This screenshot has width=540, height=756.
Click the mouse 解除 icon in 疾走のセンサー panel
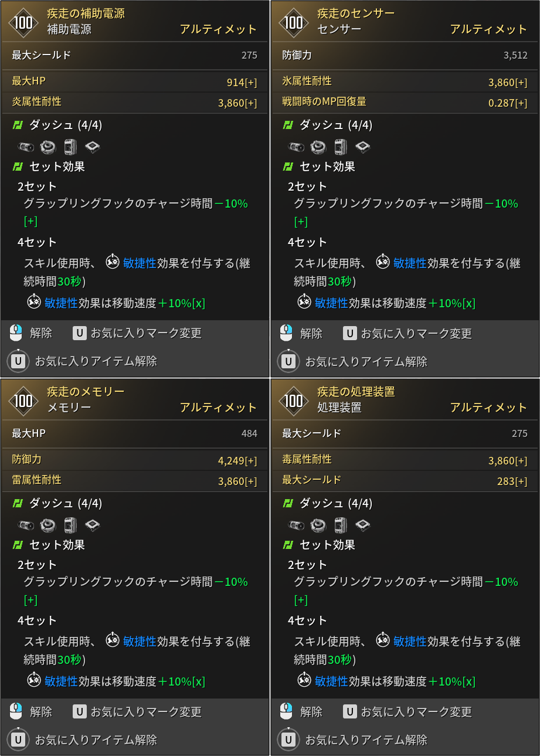coord(286,333)
